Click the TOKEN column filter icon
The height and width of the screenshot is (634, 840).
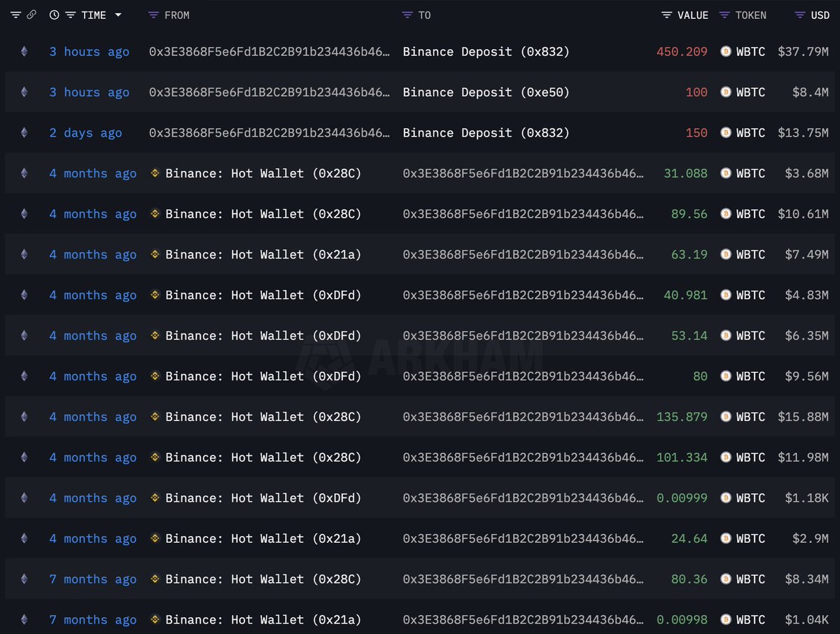pyautogui.click(x=724, y=15)
